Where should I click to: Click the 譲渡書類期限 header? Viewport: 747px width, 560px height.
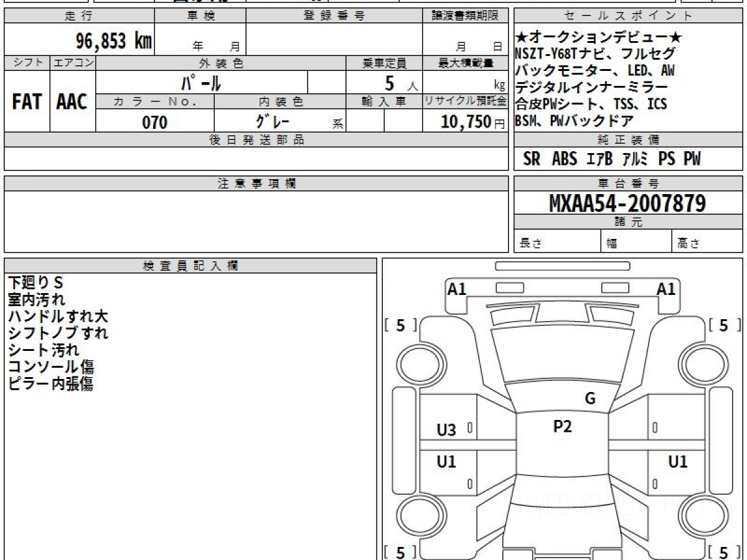[x=465, y=16]
